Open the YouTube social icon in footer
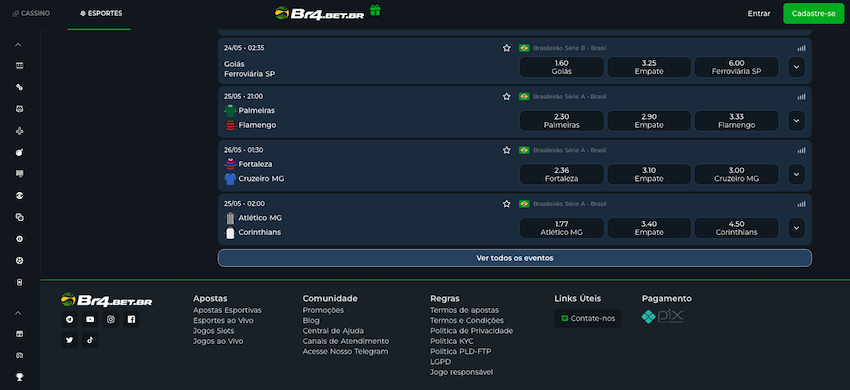This screenshot has width=850, height=390. coord(90,319)
